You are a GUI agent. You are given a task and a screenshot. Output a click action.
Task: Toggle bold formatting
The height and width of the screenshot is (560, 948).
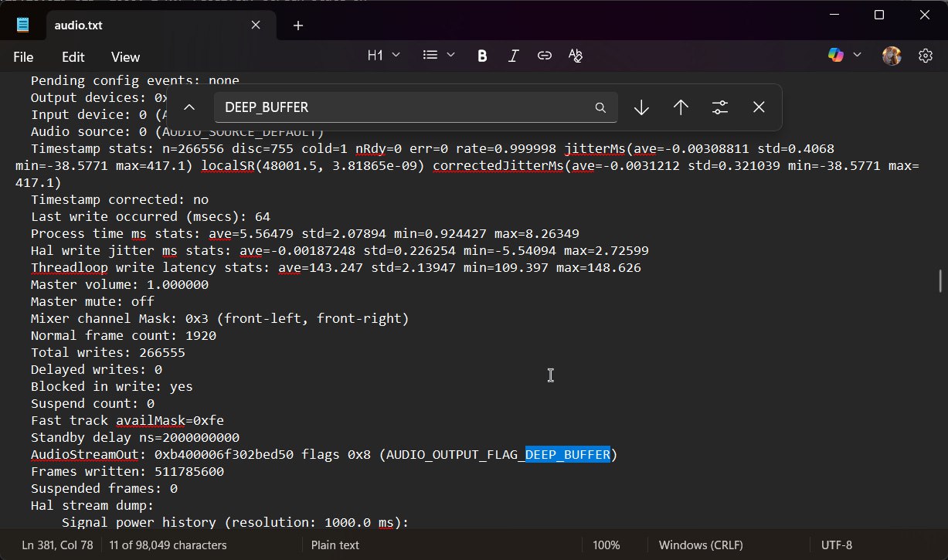point(482,56)
